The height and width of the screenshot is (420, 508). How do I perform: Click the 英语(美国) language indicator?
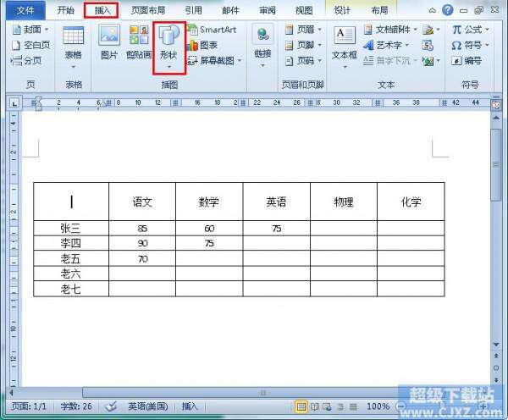[x=147, y=406]
